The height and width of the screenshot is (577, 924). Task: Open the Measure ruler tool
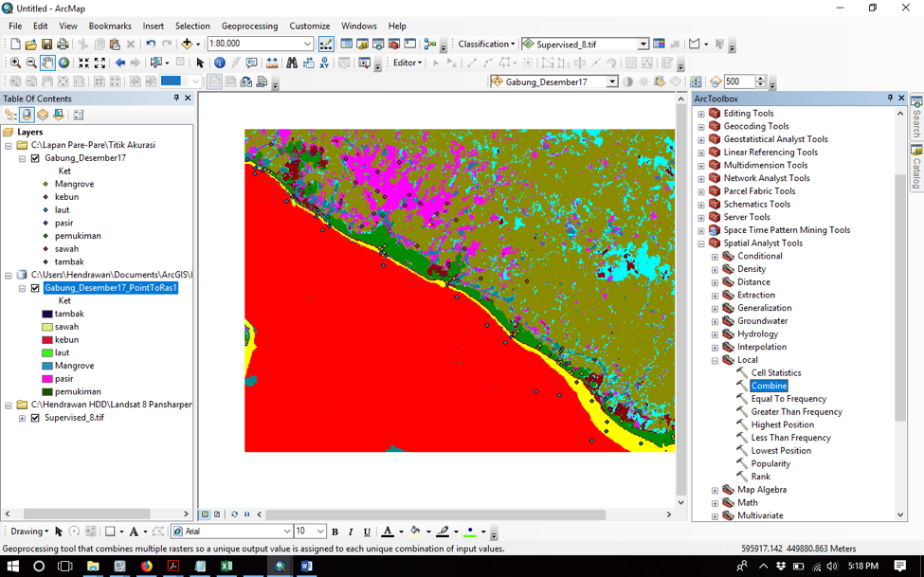coord(272,63)
